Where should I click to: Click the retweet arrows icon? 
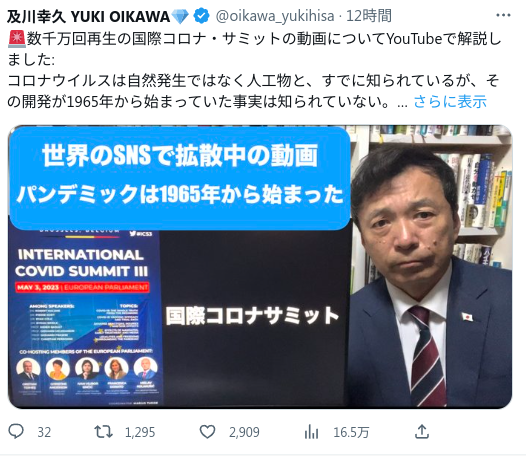coord(103,432)
